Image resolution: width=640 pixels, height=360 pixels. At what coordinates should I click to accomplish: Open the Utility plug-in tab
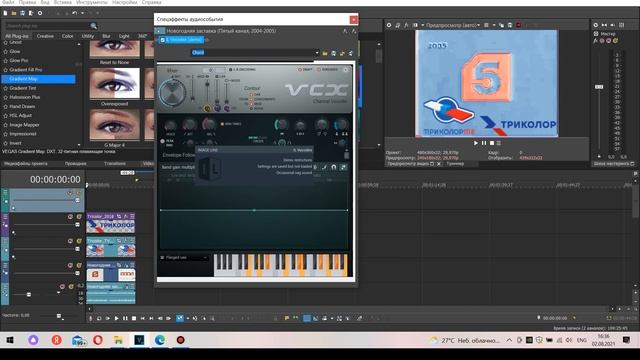click(88, 36)
